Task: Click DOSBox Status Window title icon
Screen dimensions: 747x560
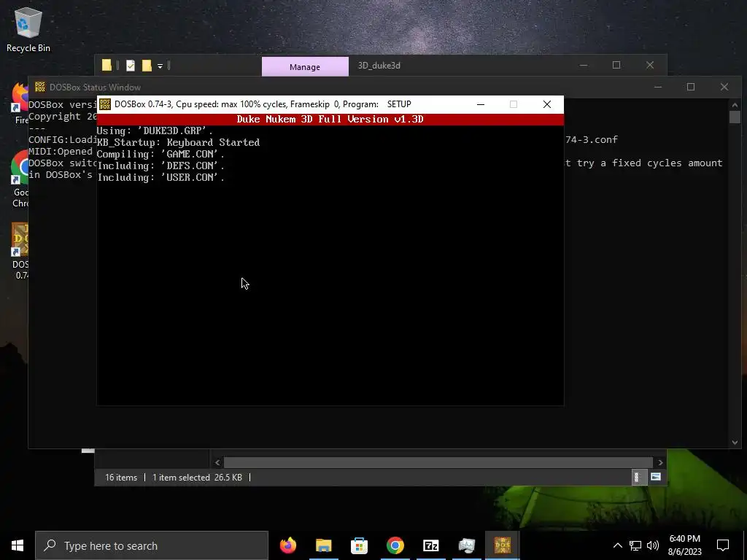Action: tap(40, 87)
